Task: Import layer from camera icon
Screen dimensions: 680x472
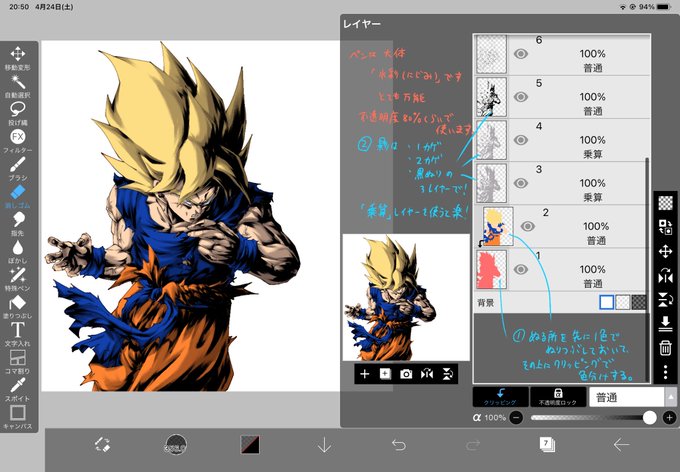Action: click(406, 374)
